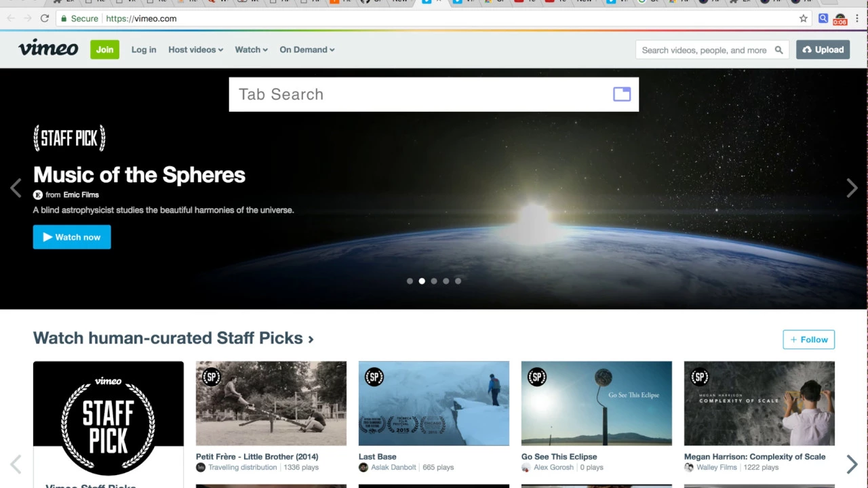Open the Vimeo Staff Pick channel card

point(108,424)
